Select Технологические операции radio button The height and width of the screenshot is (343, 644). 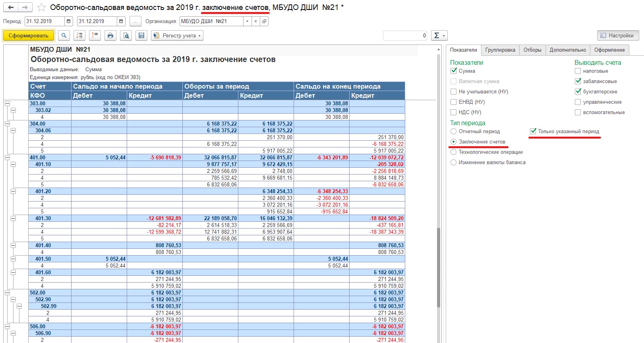[x=454, y=152]
